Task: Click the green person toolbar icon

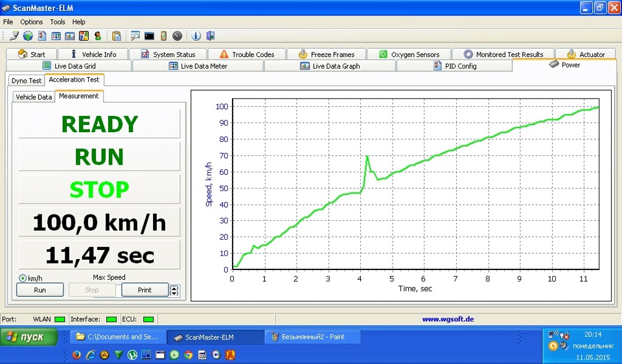Action: pyautogui.click(x=98, y=36)
